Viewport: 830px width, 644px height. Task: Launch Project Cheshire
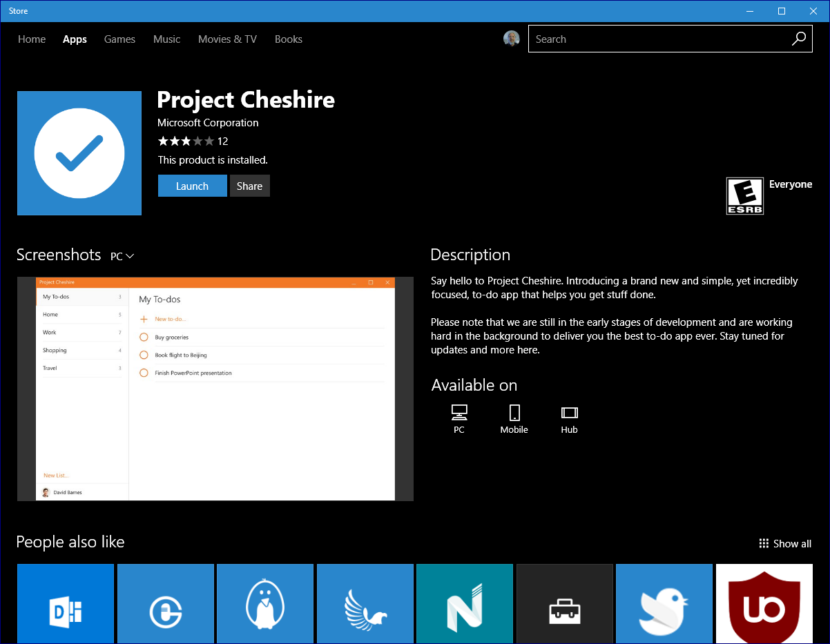(192, 186)
